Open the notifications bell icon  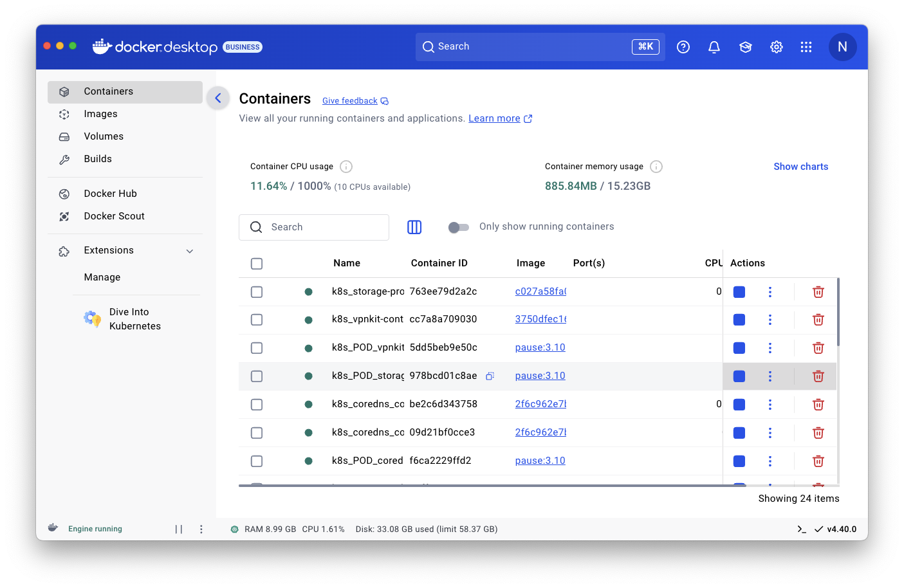click(714, 47)
